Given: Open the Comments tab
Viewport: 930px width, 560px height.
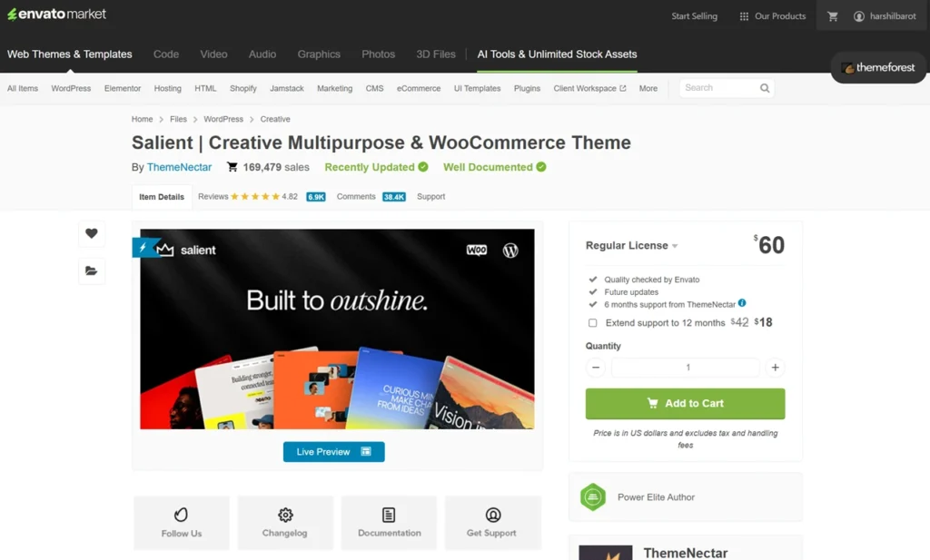Looking at the screenshot, I should [356, 197].
